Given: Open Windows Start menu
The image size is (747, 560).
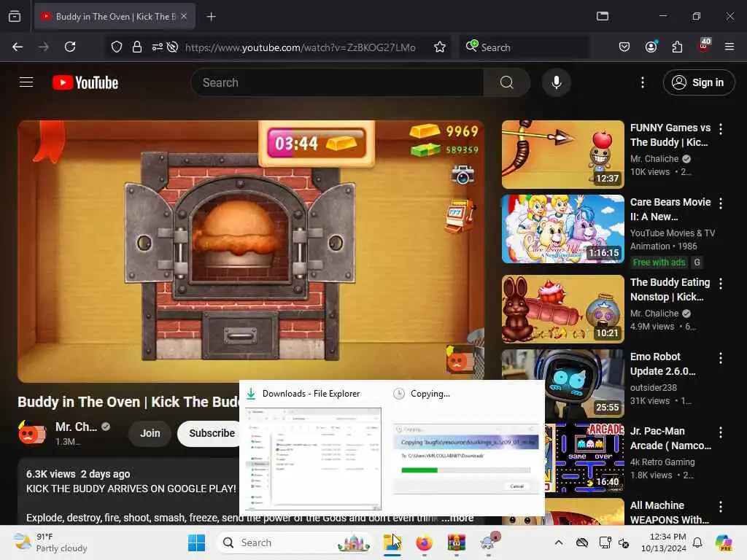Looking at the screenshot, I should [196, 542].
